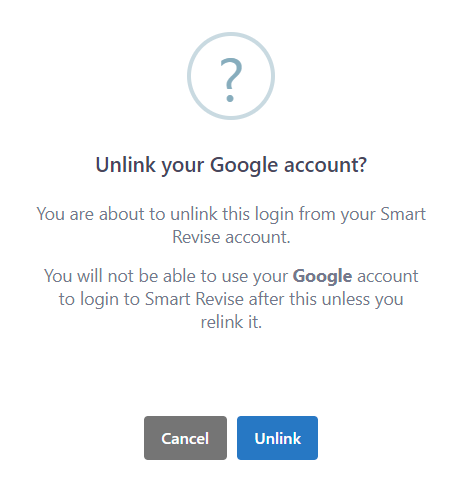Screen dimensions: 471x479
Task: Click the 'Revise account.' text line
Action: click(231, 237)
